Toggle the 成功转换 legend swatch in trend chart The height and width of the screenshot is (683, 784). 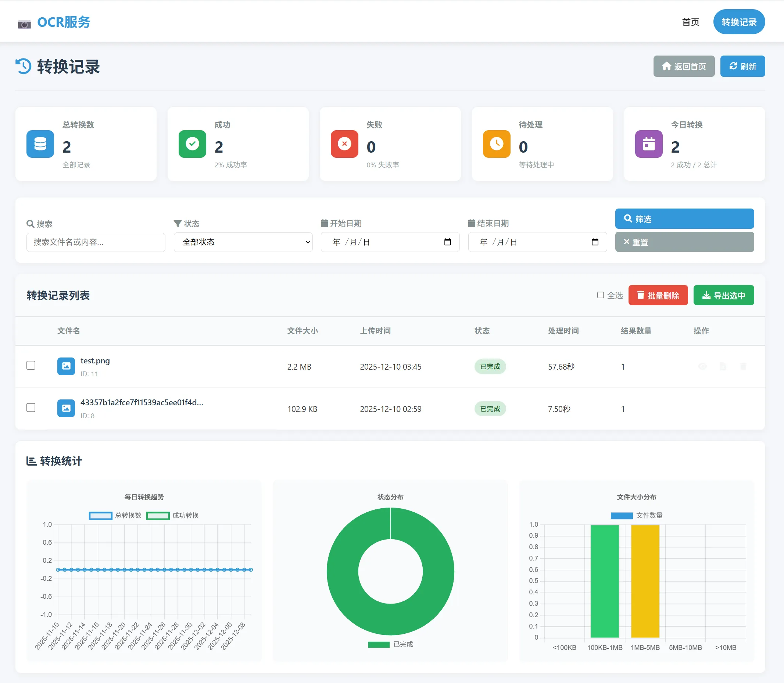tap(158, 516)
